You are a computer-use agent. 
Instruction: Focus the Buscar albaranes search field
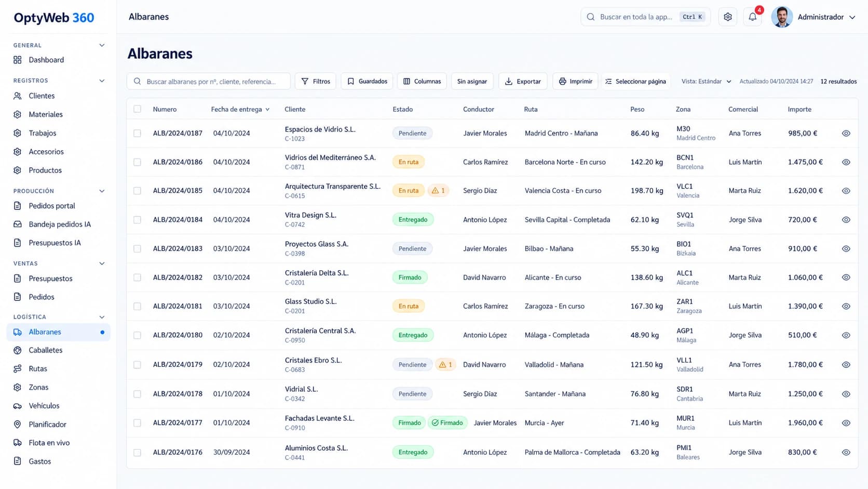pos(209,82)
